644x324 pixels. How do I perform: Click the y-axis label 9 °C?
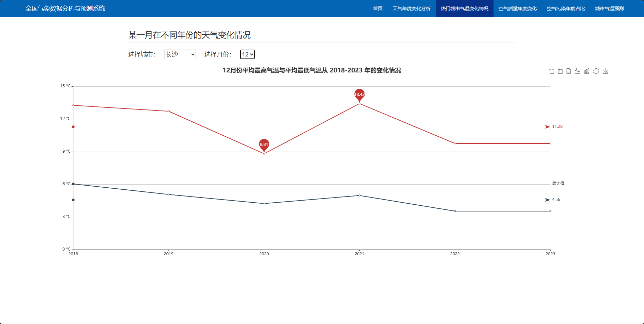67,151
